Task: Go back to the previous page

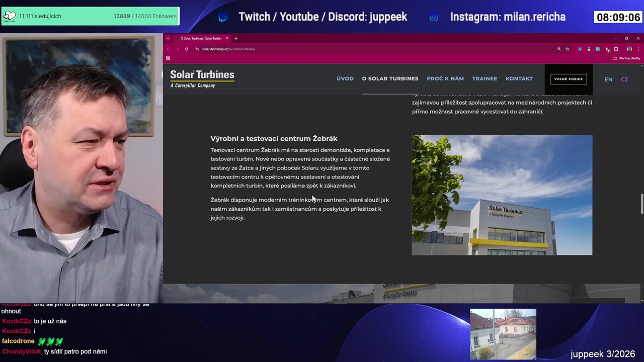Action: coord(168,49)
